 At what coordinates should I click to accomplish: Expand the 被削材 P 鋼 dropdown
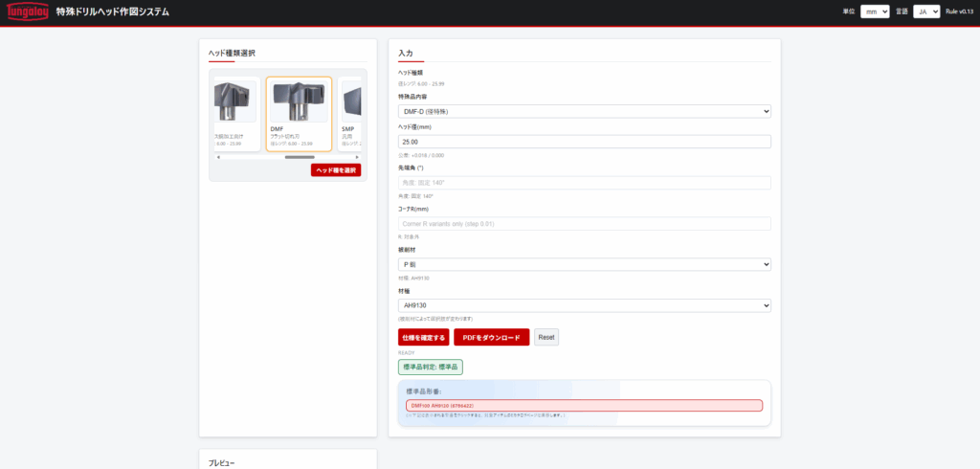tap(584, 264)
